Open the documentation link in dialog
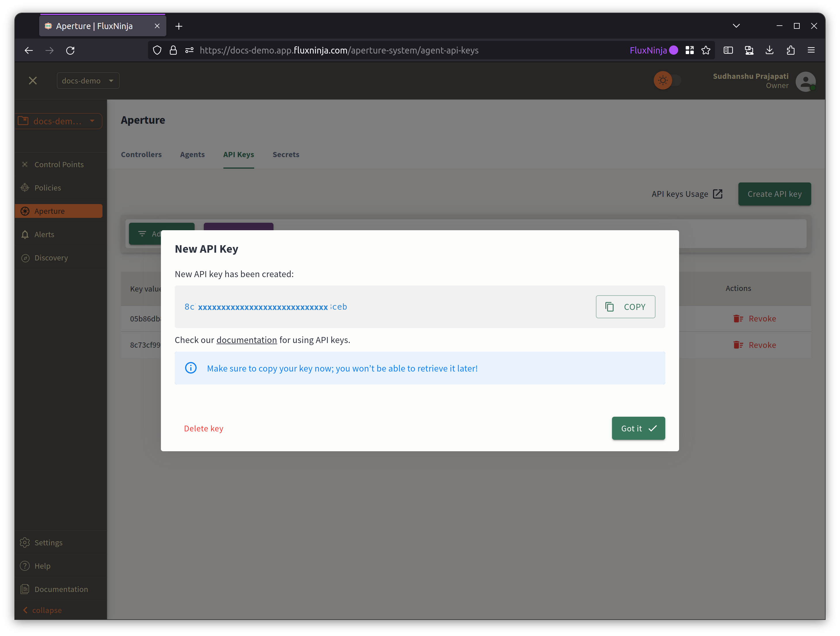 pos(246,340)
